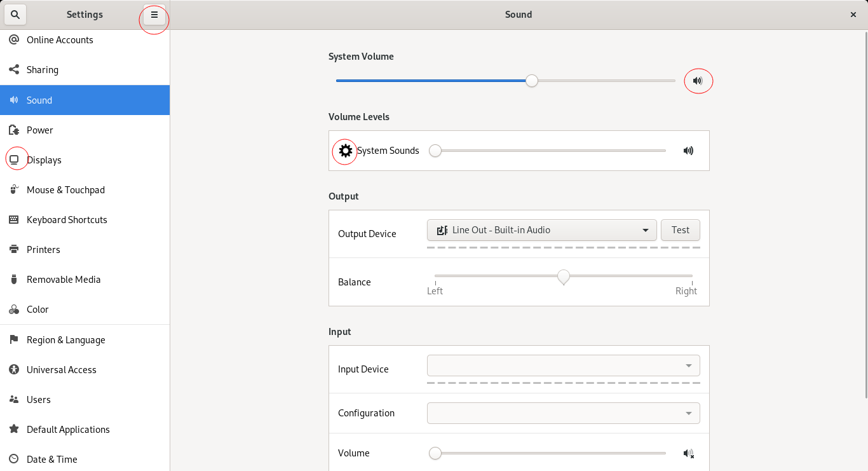This screenshot has width=868, height=471.
Task: Click the muted input Volume speaker icon
Action: pos(688,453)
